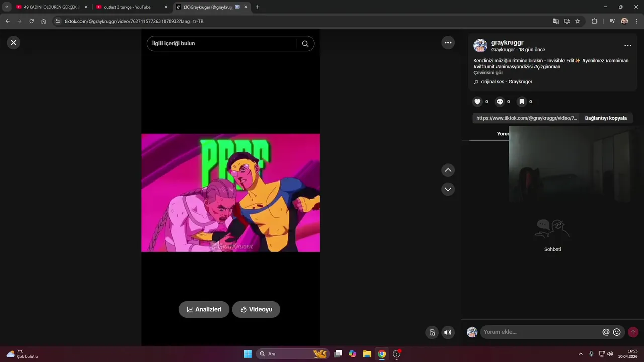Mention someone with @ icon

pos(606,332)
